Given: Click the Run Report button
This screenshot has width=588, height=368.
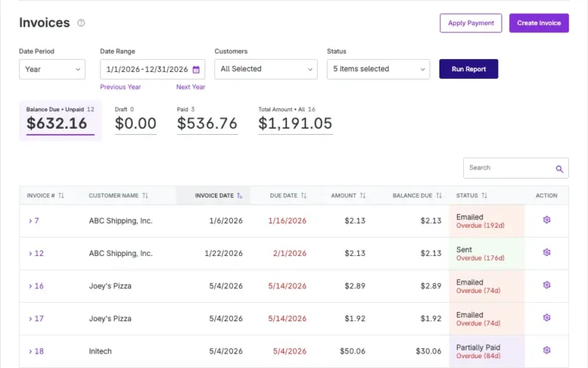Looking at the screenshot, I should click(x=469, y=69).
